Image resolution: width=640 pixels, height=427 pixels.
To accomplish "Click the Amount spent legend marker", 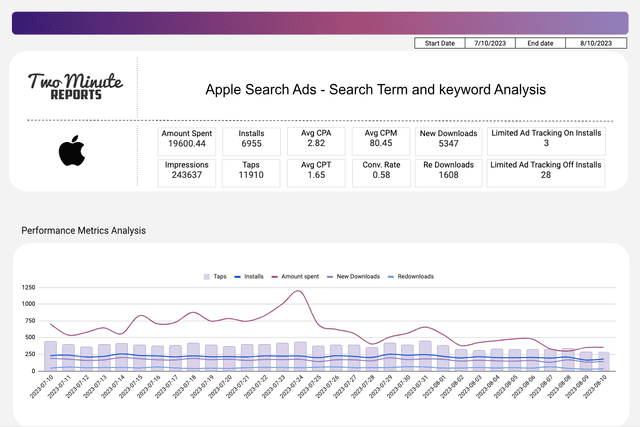I will (x=274, y=277).
